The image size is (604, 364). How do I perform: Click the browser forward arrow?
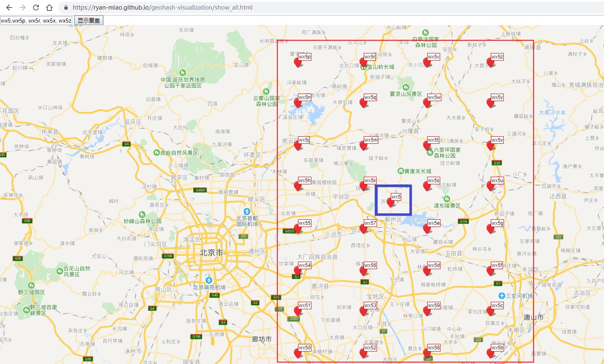click(x=23, y=8)
